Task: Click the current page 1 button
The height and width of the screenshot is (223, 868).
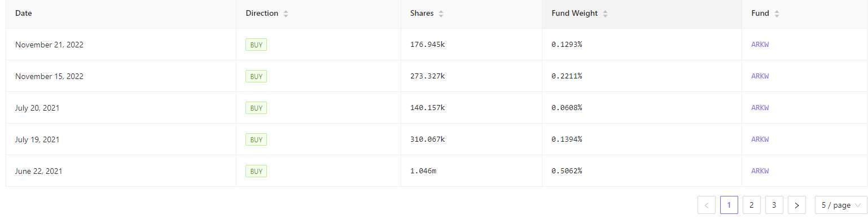Action: coord(729,205)
